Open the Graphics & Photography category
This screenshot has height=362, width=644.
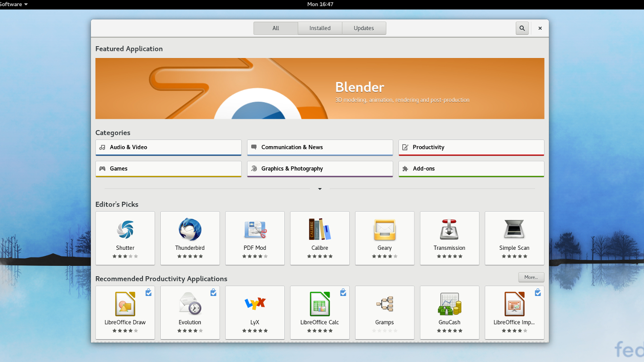(x=320, y=169)
